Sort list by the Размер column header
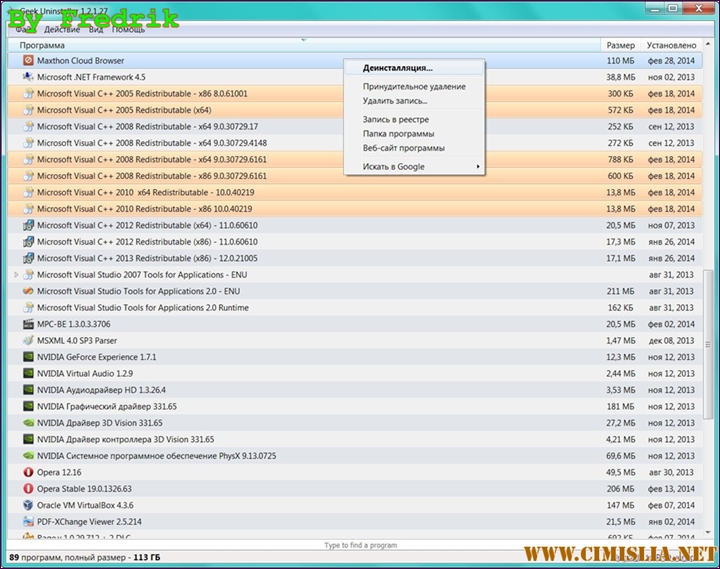Viewport: 720px width, 569px height. coord(619,45)
